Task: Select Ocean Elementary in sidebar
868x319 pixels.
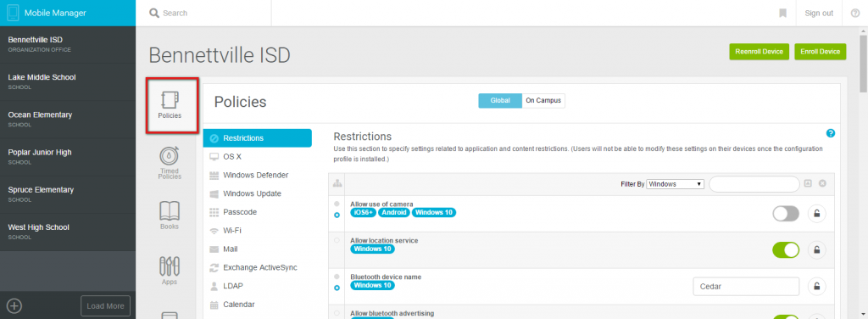Action: click(x=68, y=119)
